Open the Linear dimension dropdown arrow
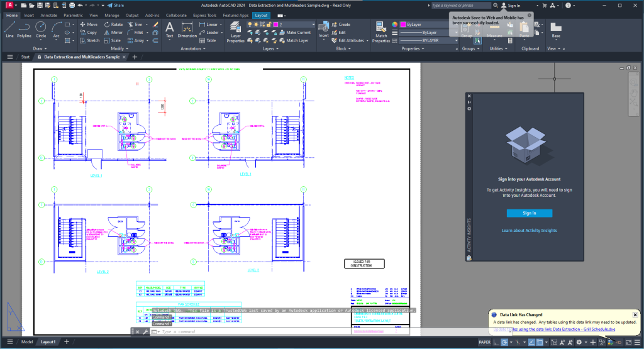Image resolution: width=644 pixels, height=349 pixels. (221, 25)
